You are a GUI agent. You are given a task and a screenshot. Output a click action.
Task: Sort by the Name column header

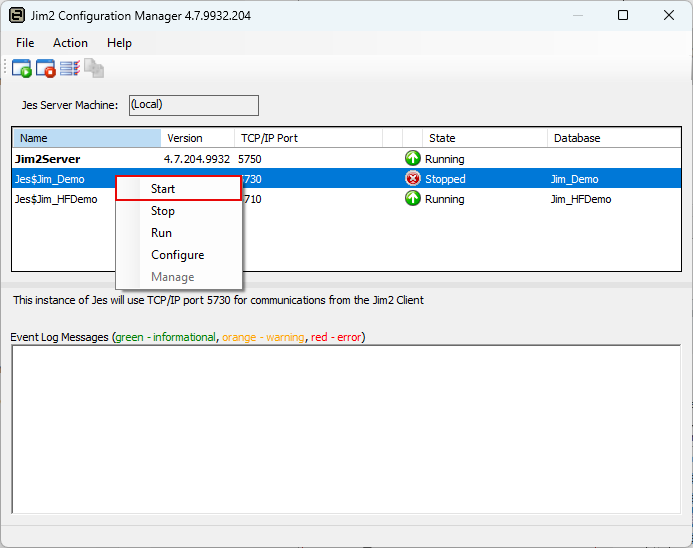(87, 138)
